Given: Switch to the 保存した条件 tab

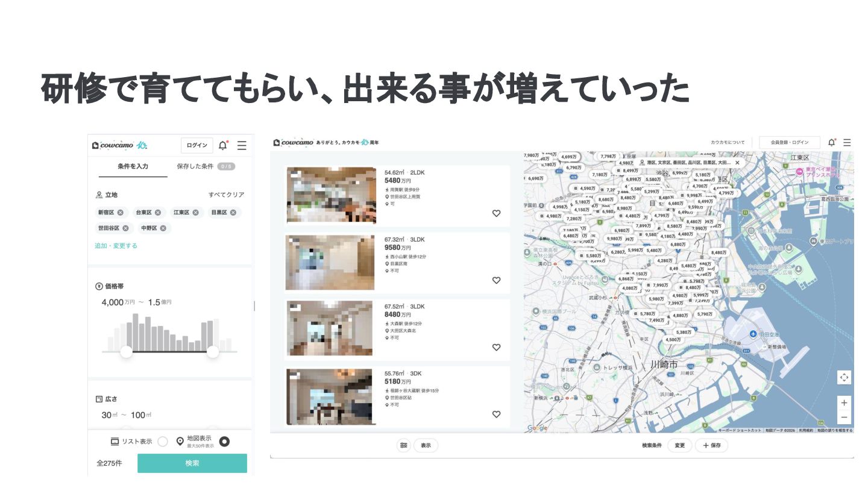Looking at the screenshot, I should (206, 166).
